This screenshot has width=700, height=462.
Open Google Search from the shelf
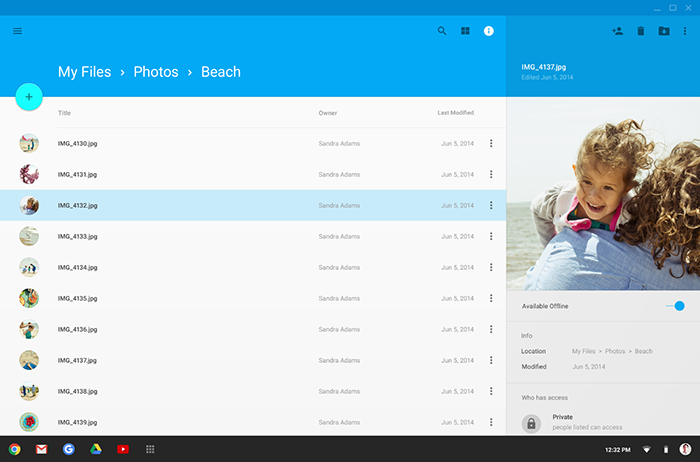click(x=69, y=449)
